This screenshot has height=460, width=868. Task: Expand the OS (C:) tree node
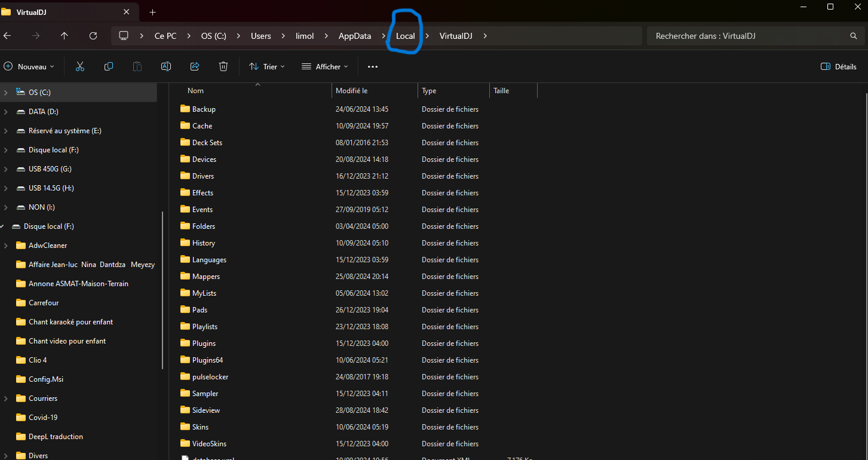[6, 93]
